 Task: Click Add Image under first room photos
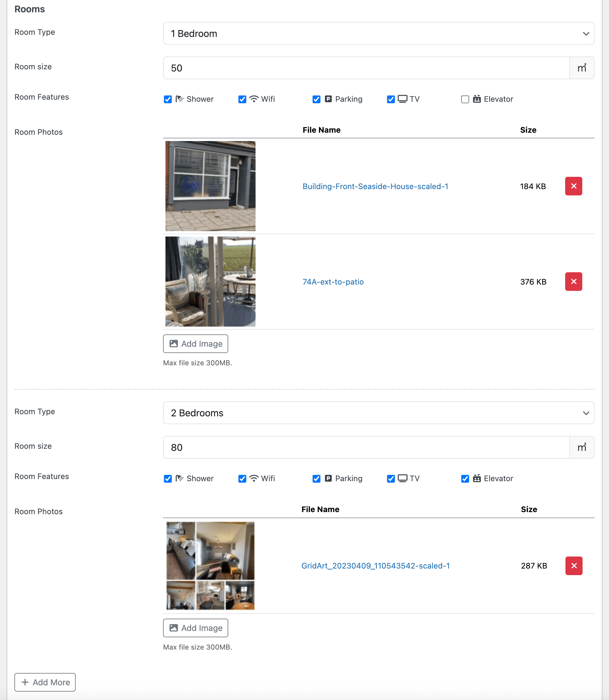(x=195, y=344)
